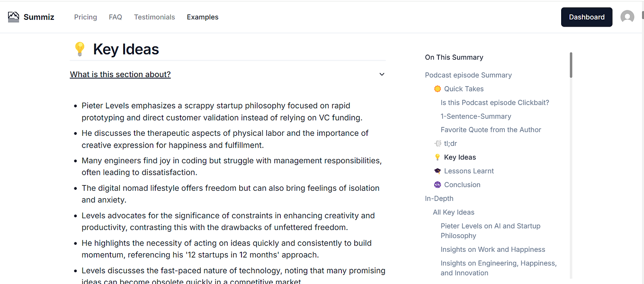The width and height of the screenshot is (644, 284).
Task: Expand "What is this section about?"
Action: 120,74
